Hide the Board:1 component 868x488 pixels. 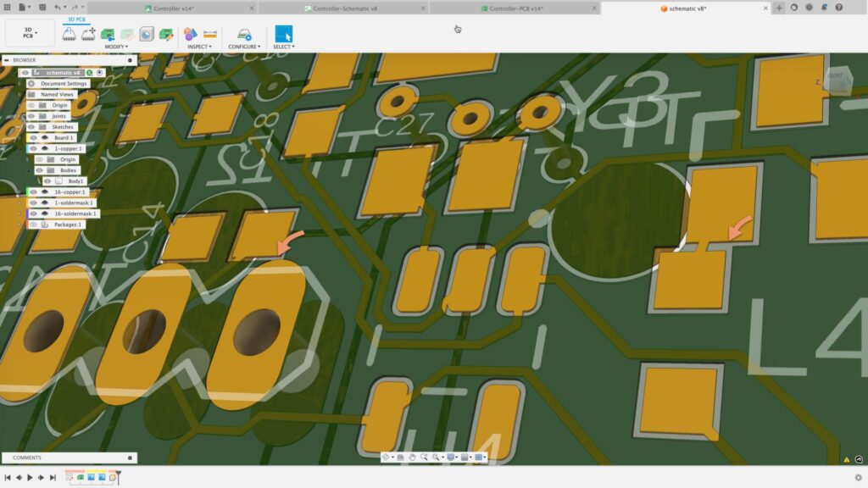33,137
